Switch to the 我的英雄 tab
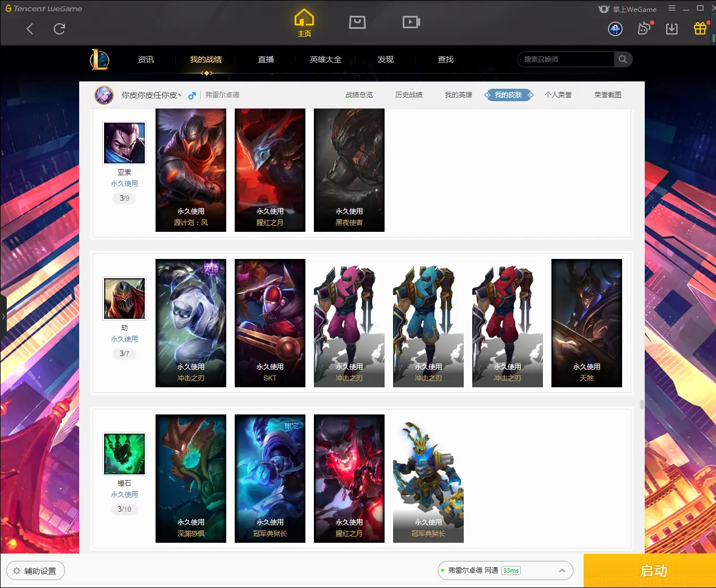 [459, 95]
